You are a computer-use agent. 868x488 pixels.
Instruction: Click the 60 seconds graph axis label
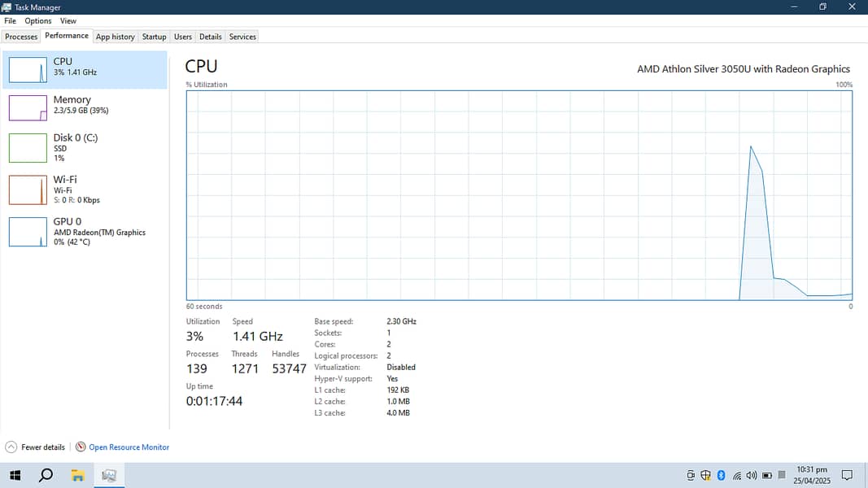[204, 307]
